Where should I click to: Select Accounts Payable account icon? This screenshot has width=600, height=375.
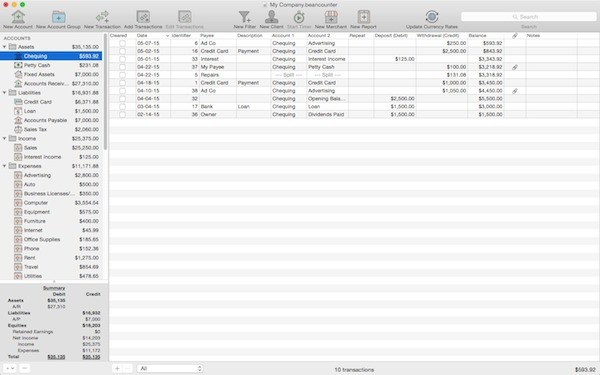(18, 120)
